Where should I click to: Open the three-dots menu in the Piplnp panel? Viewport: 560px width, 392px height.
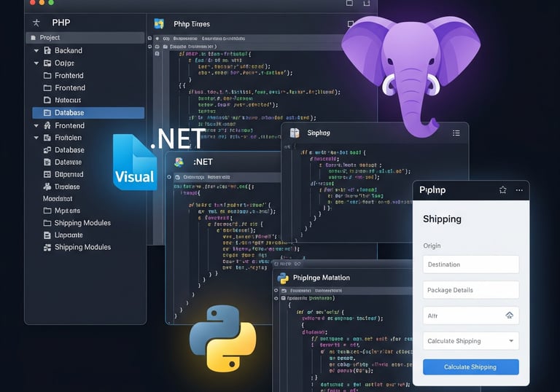tap(519, 190)
